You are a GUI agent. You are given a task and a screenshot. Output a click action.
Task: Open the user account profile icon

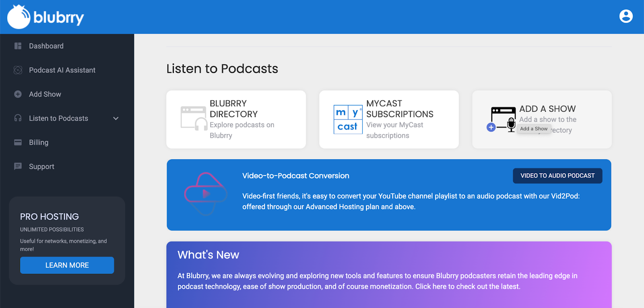[626, 16]
